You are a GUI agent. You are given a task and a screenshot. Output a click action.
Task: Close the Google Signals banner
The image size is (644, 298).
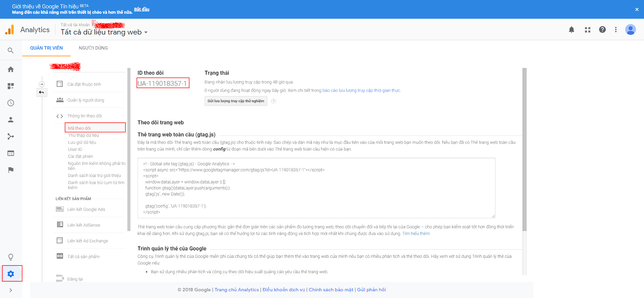[637, 9]
